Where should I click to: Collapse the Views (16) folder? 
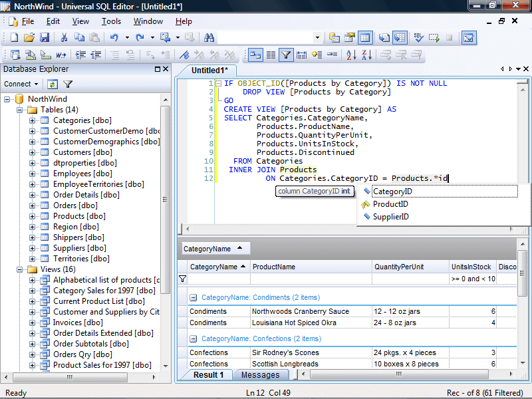click(x=20, y=269)
